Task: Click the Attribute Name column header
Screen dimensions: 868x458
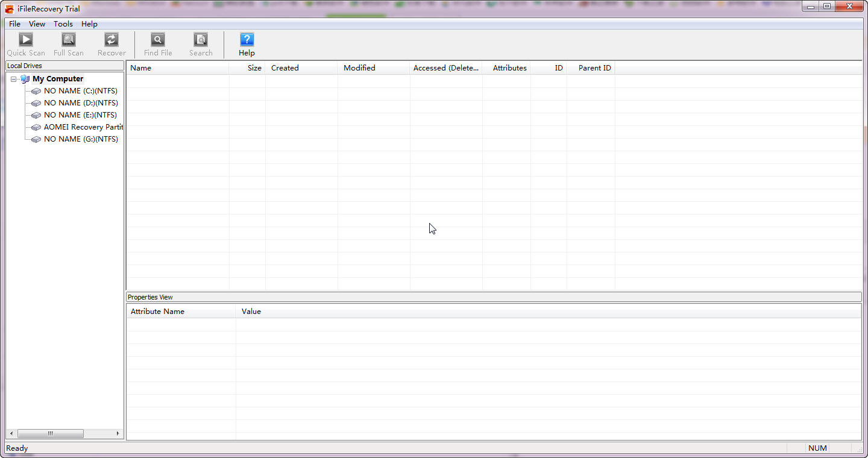Action: (x=181, y=312)
